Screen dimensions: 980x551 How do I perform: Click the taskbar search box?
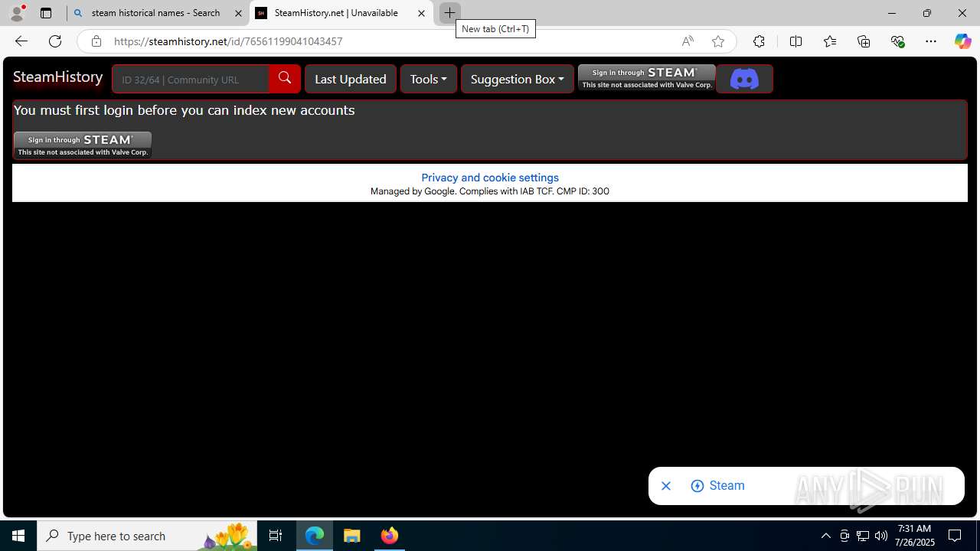pos(149,536)
